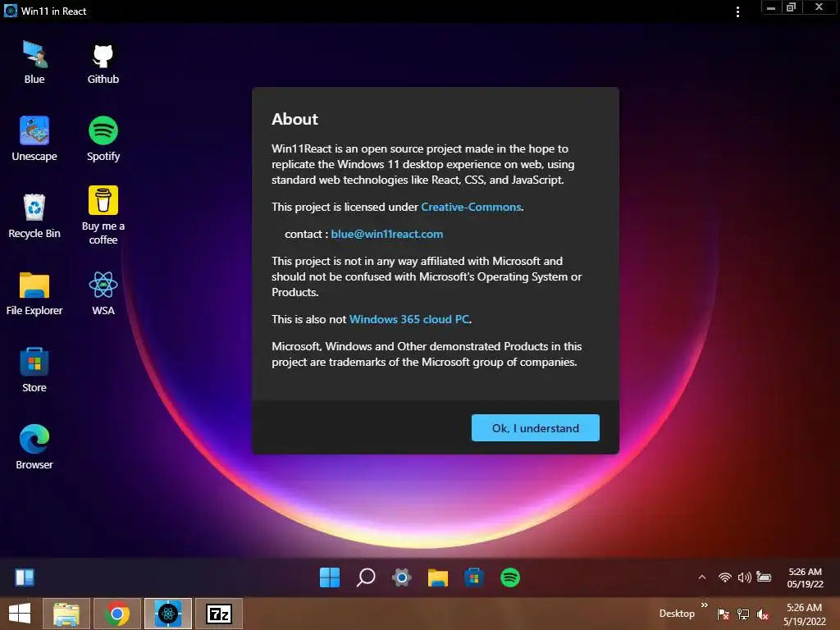The image size is (840, 630).
Task: Switch to Chrome in the host taskbar
Action: (x=117, y=614)
